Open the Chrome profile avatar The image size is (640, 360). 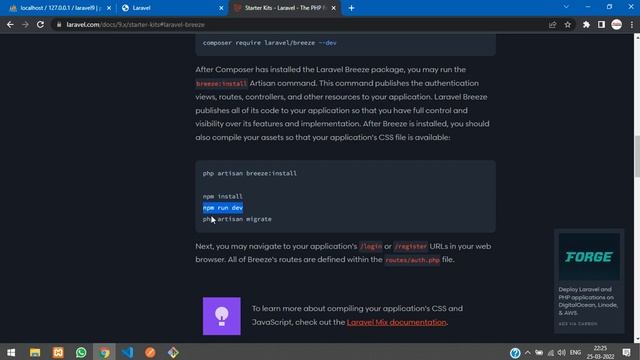pos(616,24)
